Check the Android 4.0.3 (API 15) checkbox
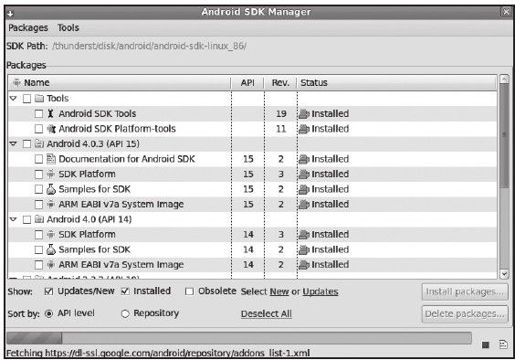Viewport: 515px width, 360px height. click(x=27, y=144)
